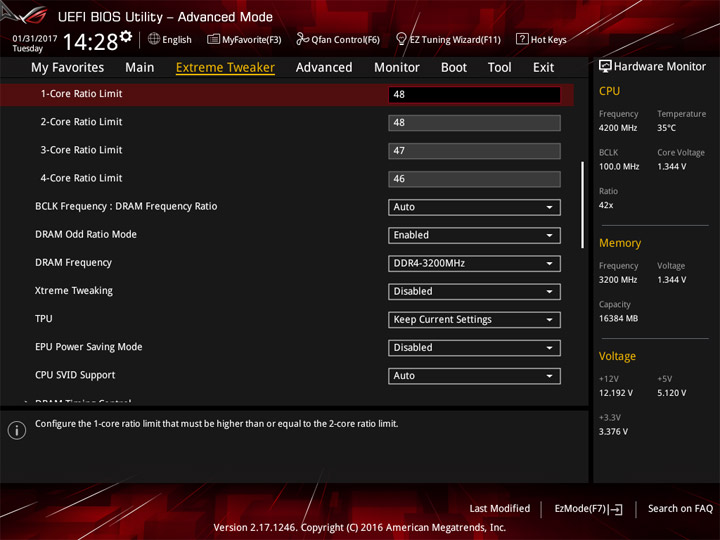
Task: Select the Extreme Tweaker tab
Action: tap(225, 68)
